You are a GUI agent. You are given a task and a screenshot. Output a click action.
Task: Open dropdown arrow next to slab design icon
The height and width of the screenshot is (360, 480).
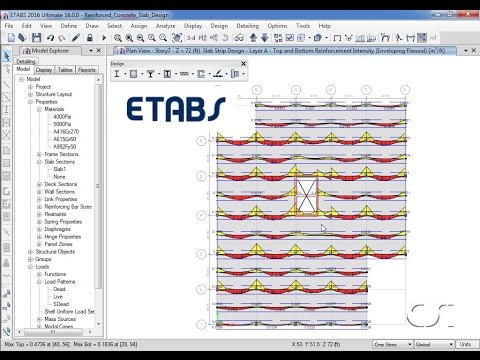point(226,74)
